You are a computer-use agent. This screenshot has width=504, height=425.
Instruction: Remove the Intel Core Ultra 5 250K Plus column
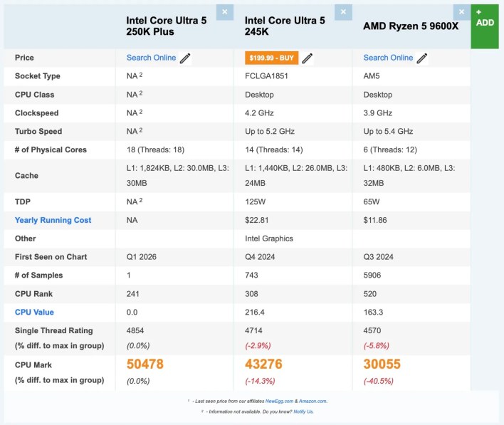click(x=225, y=12)
